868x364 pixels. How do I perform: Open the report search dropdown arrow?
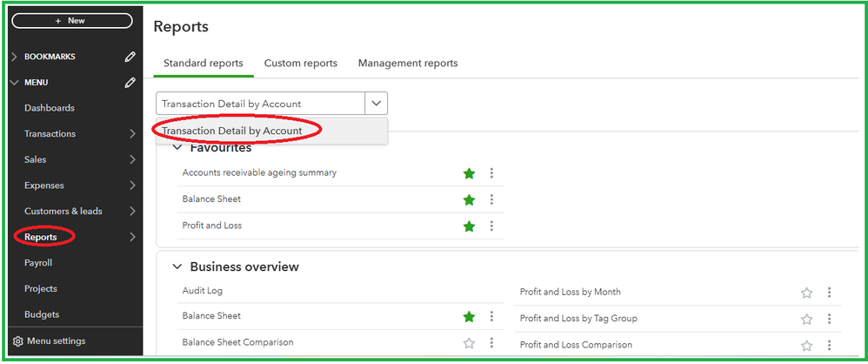(x=376, y=104)
